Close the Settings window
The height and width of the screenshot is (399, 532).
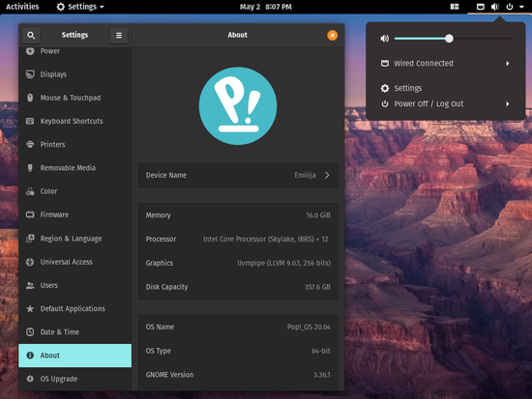(x=332, y=35)
